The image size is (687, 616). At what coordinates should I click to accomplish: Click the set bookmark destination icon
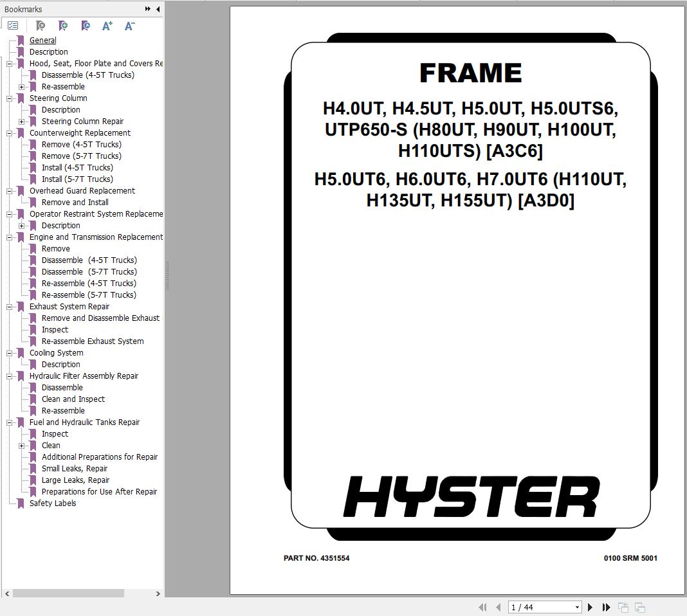click(86, 26)
